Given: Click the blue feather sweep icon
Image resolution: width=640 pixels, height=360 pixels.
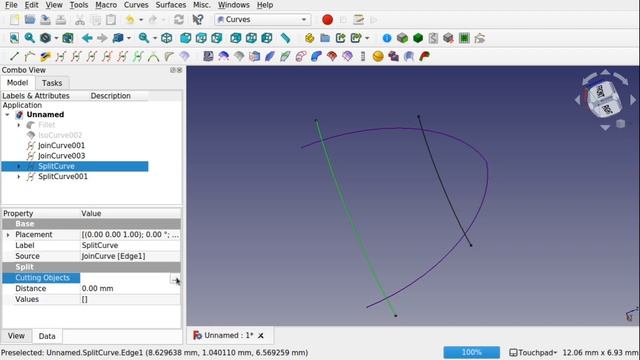Looking at the screenshot, I should point(270,56).
